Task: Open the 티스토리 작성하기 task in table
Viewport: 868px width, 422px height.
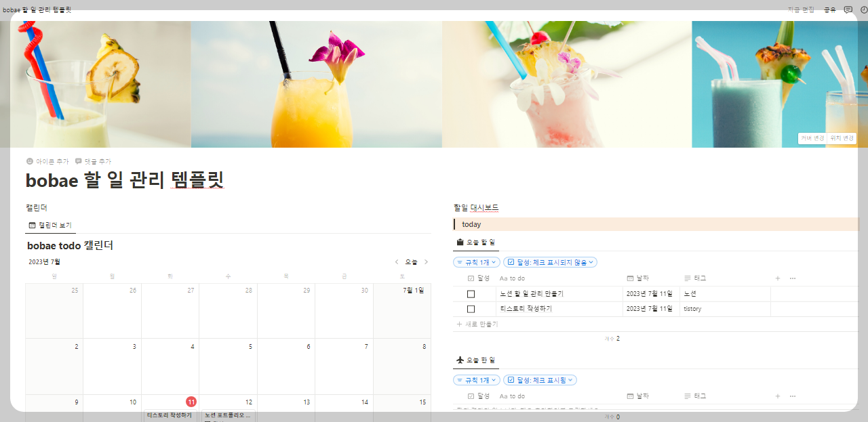Action: [x=526, y=309]
